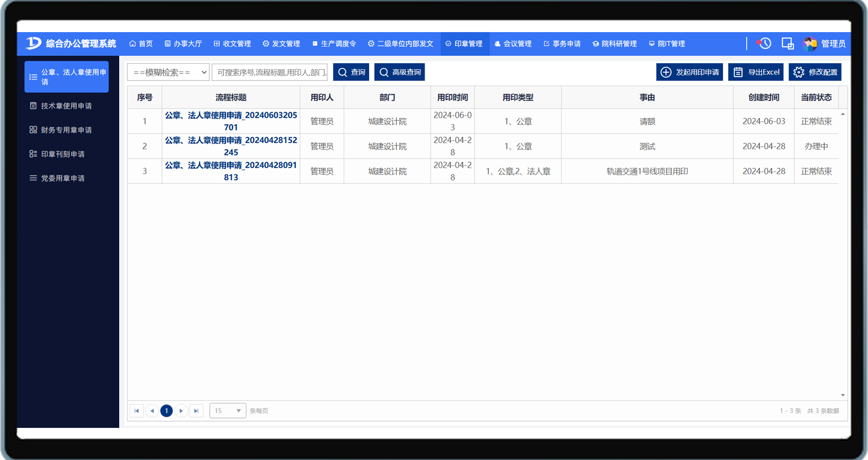This screenshot has width=868, height=460.
Task: Expand the 模糊检索 dropdown
Action: [168, 72]
